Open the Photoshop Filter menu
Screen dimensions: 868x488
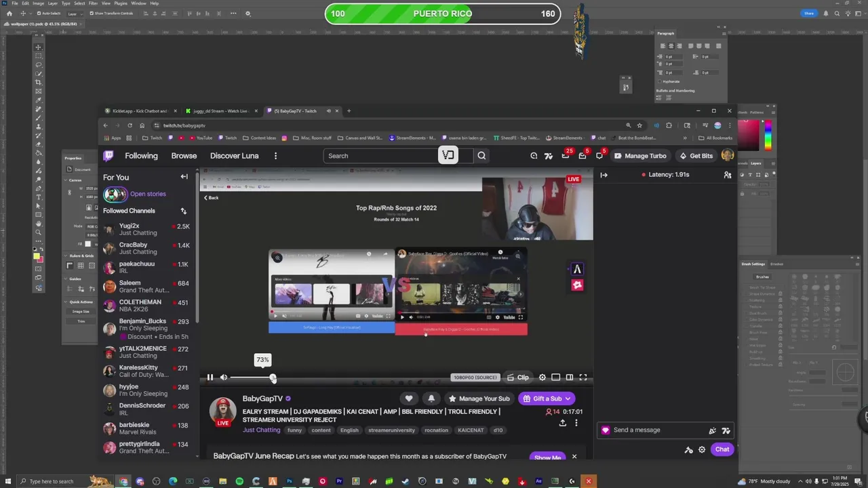(x=93, y=3)
